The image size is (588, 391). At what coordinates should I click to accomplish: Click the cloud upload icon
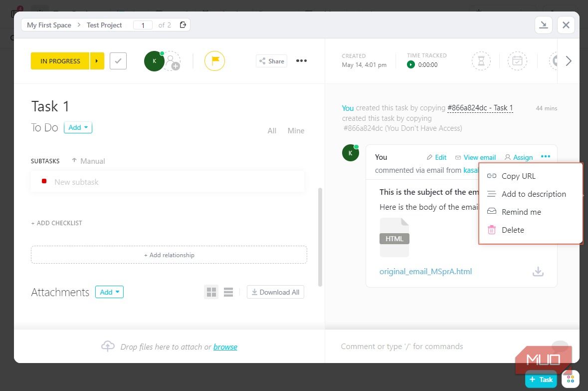pyautogui.click(x=108, y=346)
